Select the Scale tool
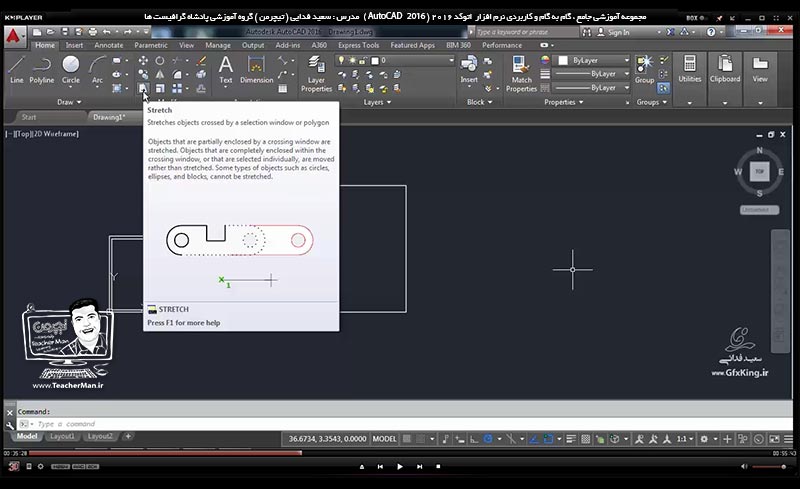800x489 pixels. click(x=160, y=88)
